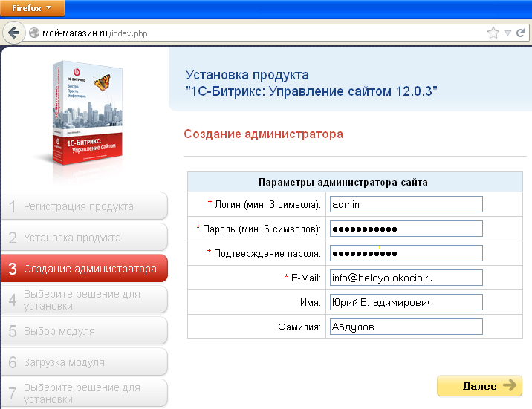Select step 6 Загрузка модуля
532x409 pixels.
coord(85,362)
